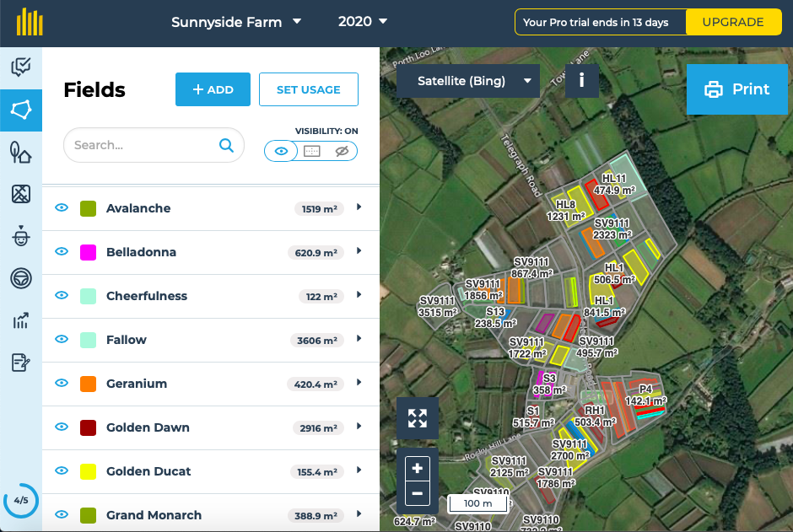This screenshot has height=532, width=793.
Task: Open the Satellite (Bing) basemap dropdown
Action: coord(468,81)
